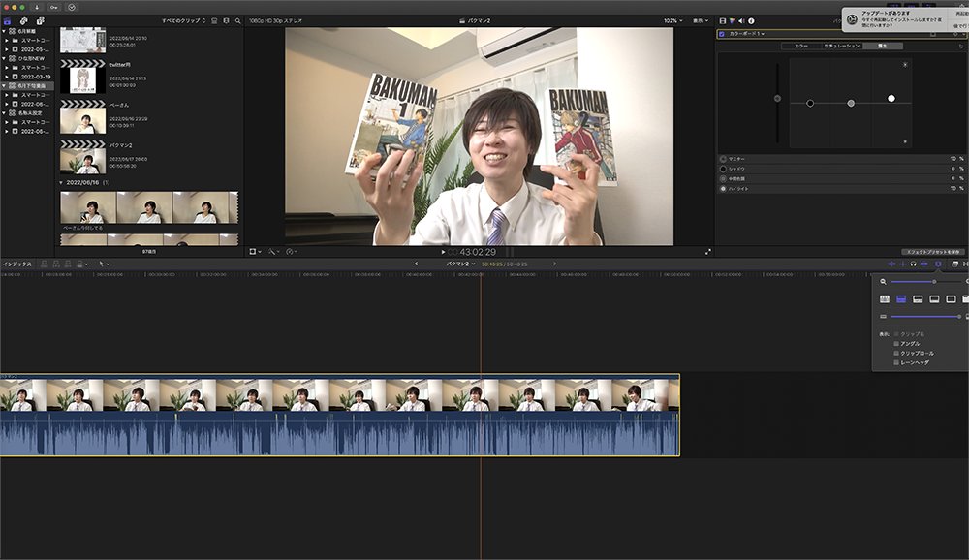Viewport: 969px width, 560px height.
Task: Open the background tasks checkmark button
Action: (x=72, y=8)
